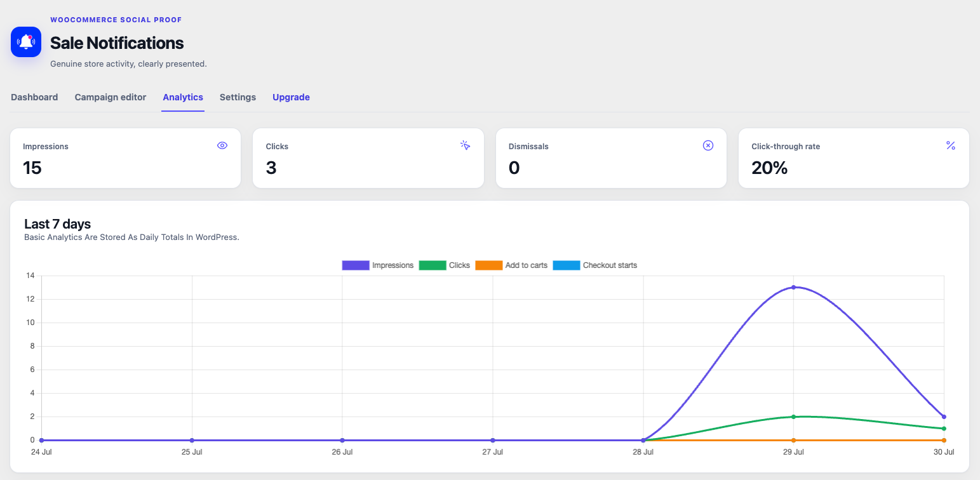
Task: Click the eye icon on Impressions card
Action: (x=222, y=145)
